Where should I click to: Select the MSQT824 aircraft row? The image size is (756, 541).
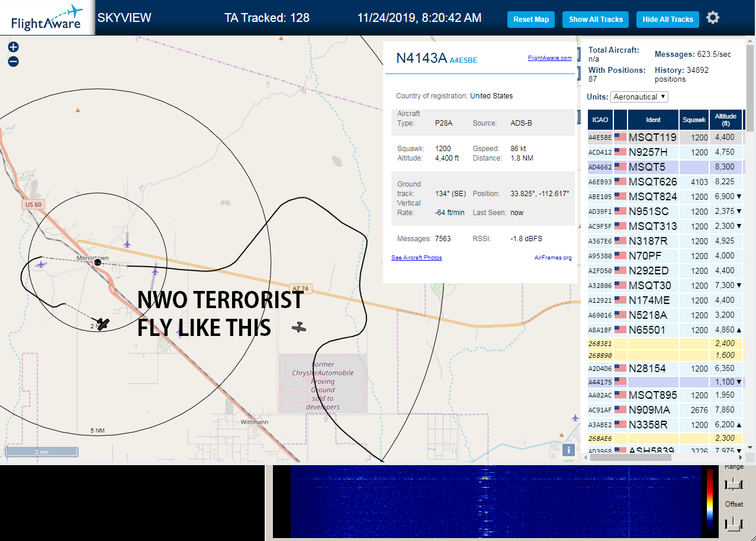[x=665, y=197]
